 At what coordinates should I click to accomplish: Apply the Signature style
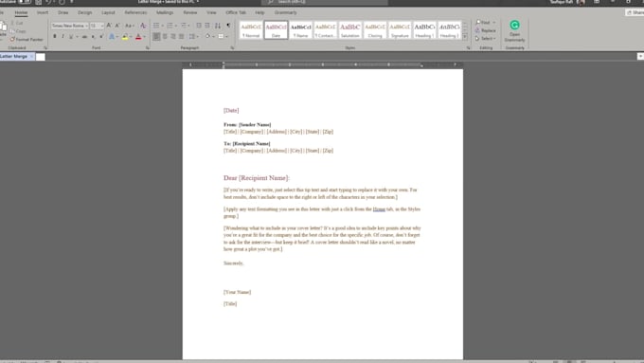pyautogui.click(x=400, y=30)
